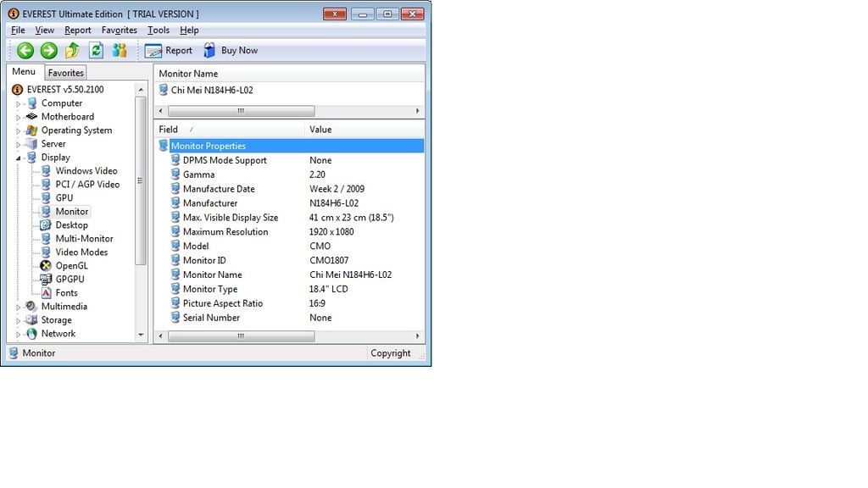868x488 pixels.
Task: Click the Report toolbar button
Action: coord(169,50)
